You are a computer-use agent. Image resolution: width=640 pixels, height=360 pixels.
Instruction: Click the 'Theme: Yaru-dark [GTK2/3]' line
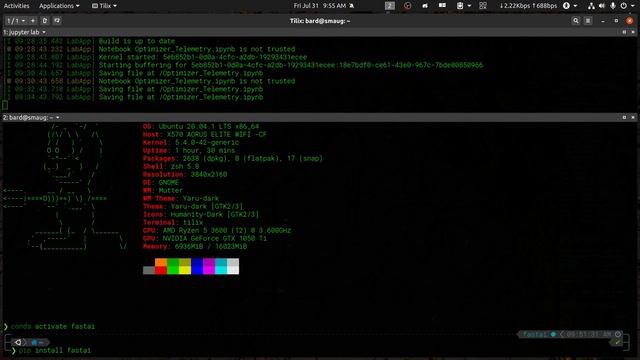(x=193, y=207)
